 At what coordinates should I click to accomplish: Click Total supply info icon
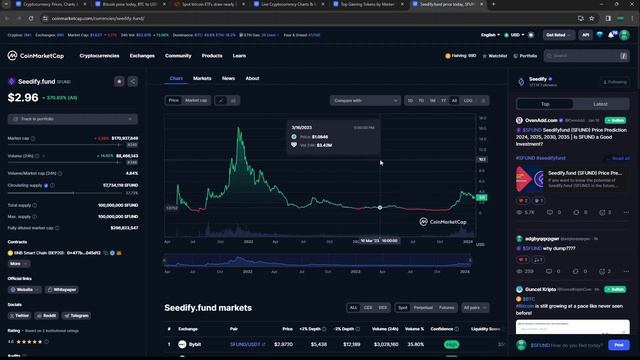(x=35, y=205)
